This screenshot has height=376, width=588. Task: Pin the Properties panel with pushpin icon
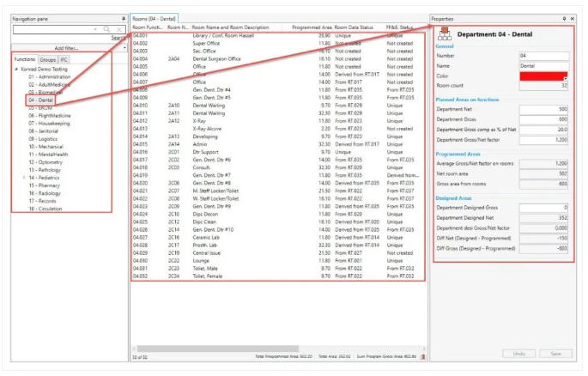[x=564, y=19]
